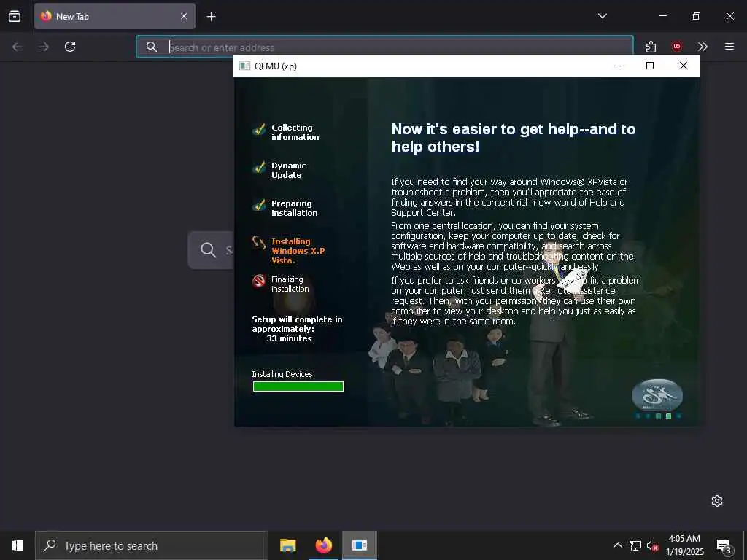Open the Windows Start menu

pos(18,545)
